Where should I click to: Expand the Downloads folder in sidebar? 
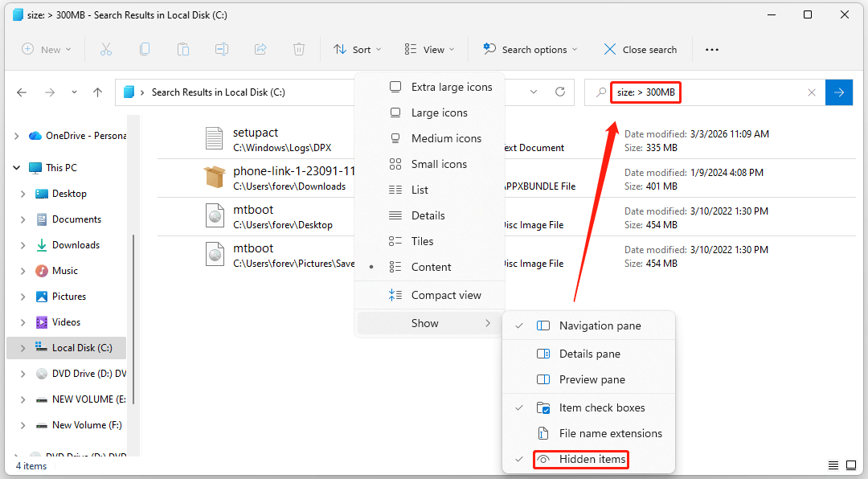coord(23,244)
